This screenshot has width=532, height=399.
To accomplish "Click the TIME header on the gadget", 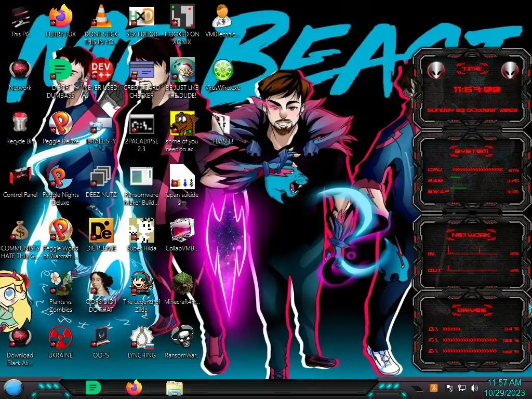I will [472, 69].
